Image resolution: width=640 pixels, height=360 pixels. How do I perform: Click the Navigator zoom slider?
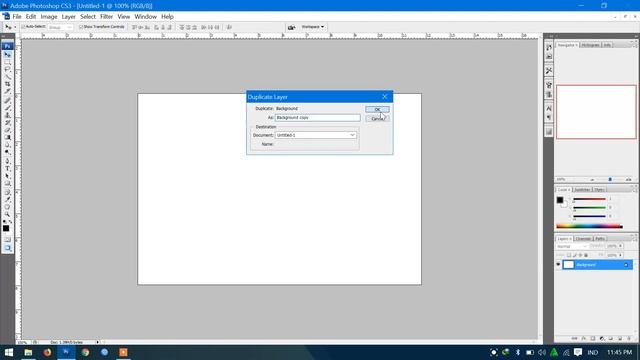610,180
